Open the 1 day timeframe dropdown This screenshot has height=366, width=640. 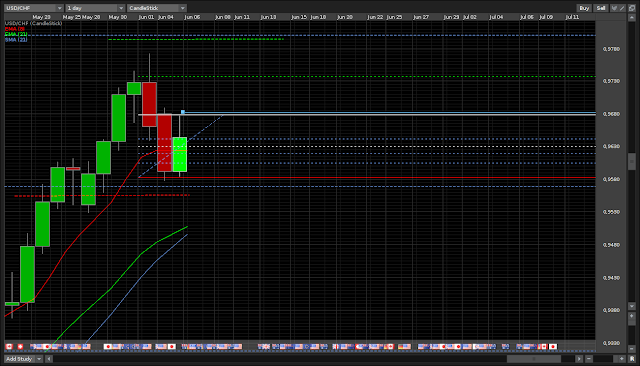tap(95, 8)
